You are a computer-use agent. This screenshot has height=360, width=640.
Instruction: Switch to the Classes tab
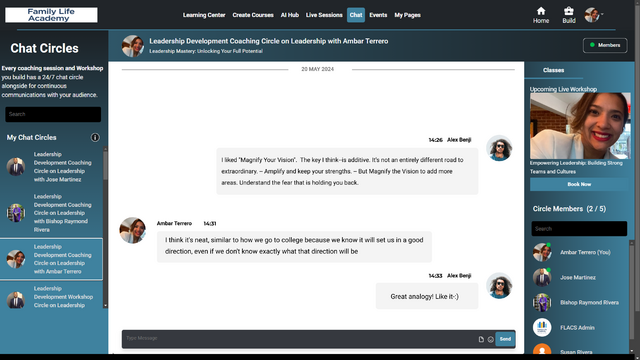(x=553, y=70)
